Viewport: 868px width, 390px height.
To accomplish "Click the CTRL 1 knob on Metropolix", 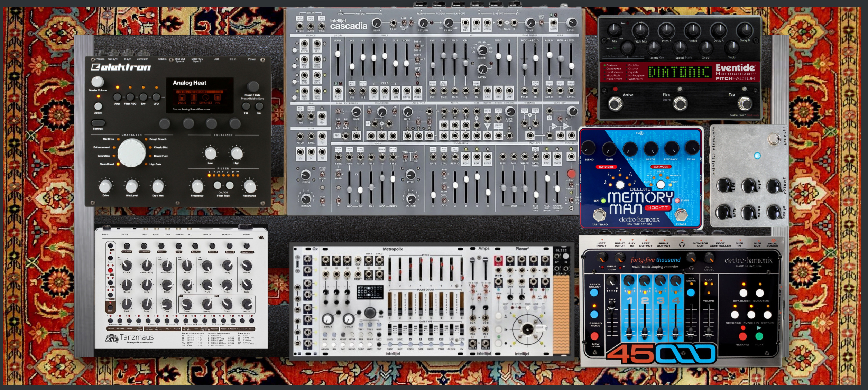I will pyautogui.click(x=327, y=319).
